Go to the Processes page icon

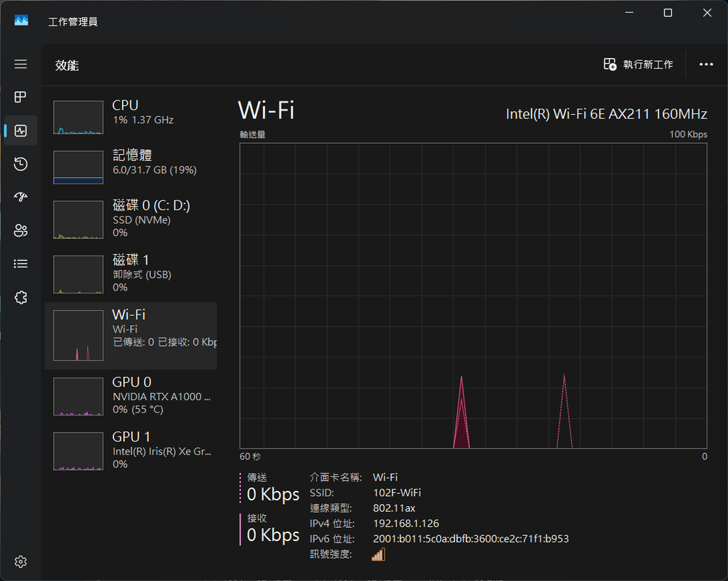tap(20, 97)
